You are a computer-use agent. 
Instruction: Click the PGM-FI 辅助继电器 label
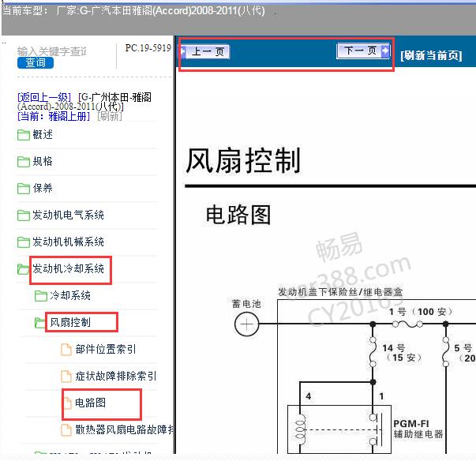418,429
